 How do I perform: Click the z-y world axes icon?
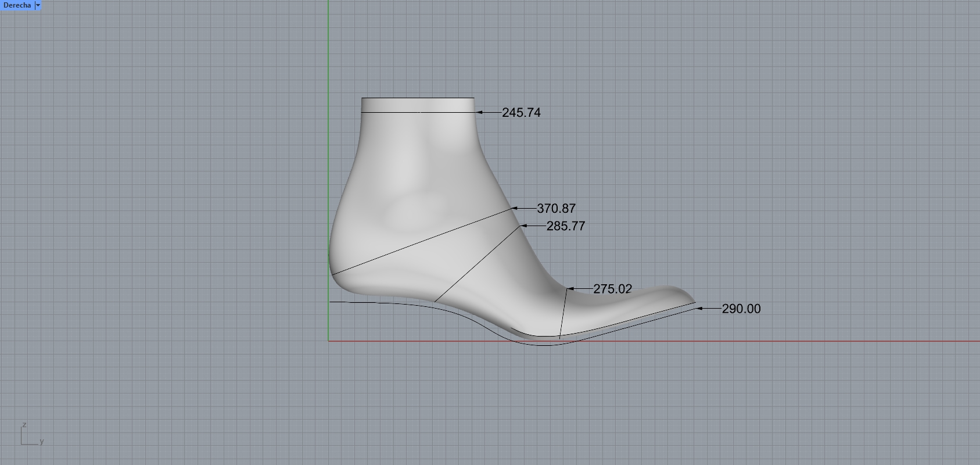point(32,434)
